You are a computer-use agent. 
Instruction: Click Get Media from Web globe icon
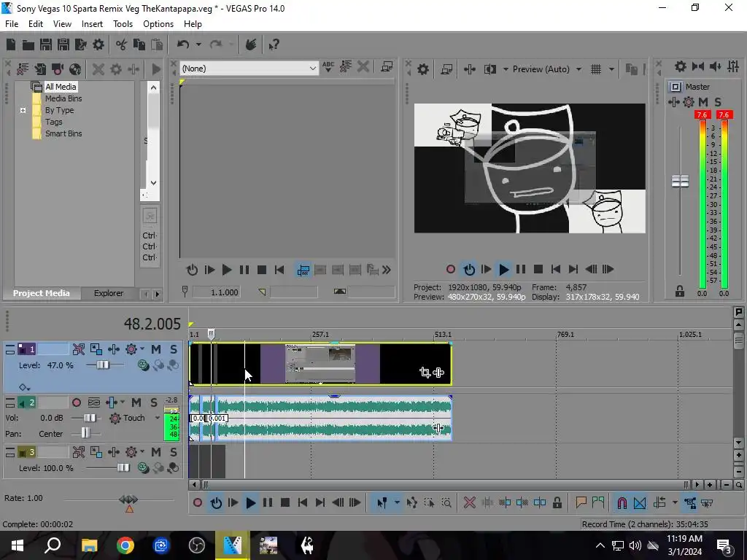pyautogui.click(x=75, y=69)
